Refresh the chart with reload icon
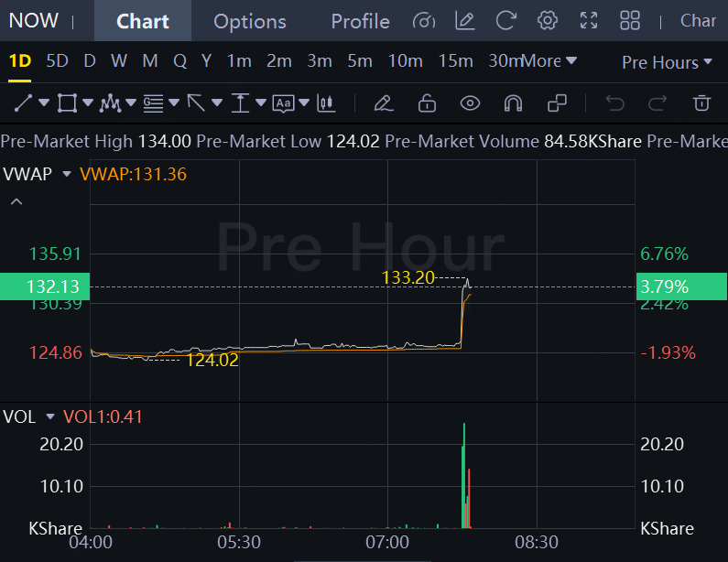728x562 pixels. [x=506, y=21]
